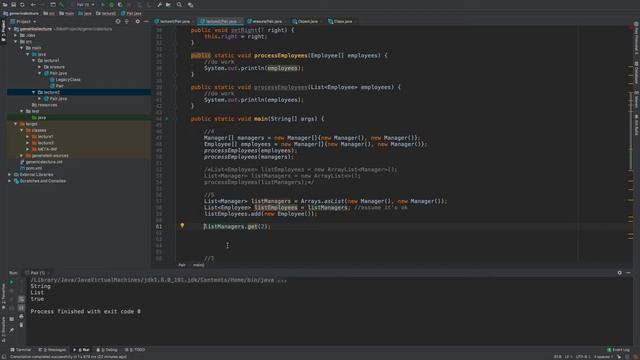
Task: Expand External Libraries node
Action: [x=10, y=175]
